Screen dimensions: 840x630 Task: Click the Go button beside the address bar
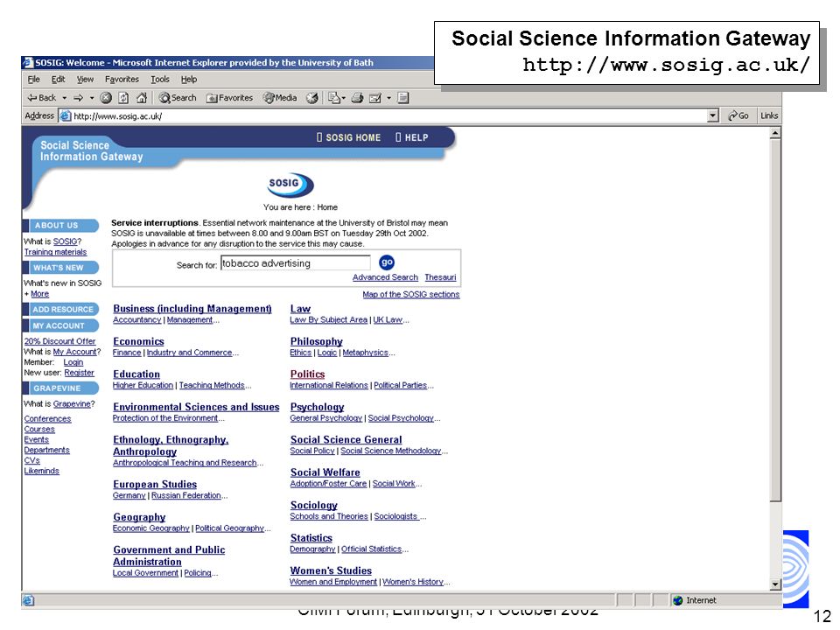point(738,115)
